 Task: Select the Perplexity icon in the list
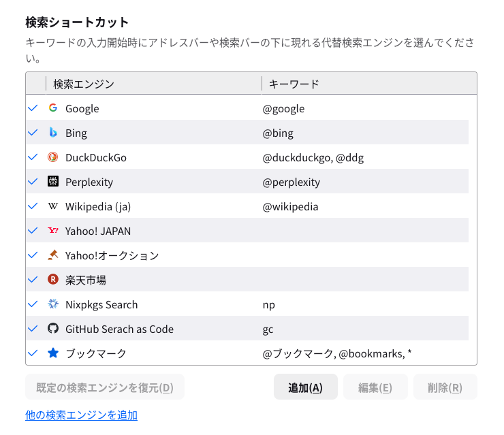point(53,181)
